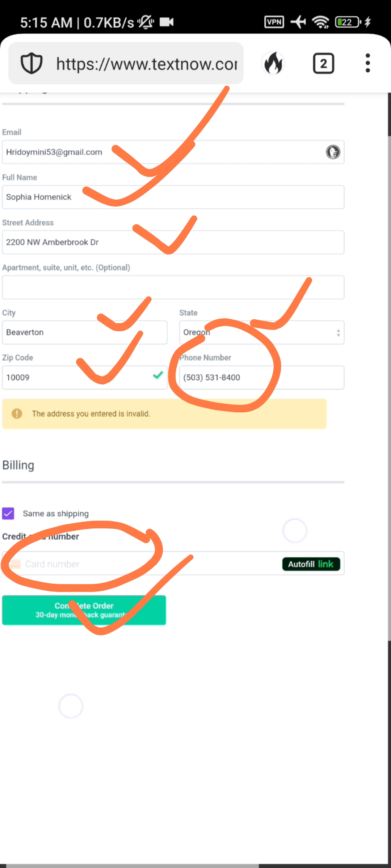Focus the Email input field

point(163,152)
